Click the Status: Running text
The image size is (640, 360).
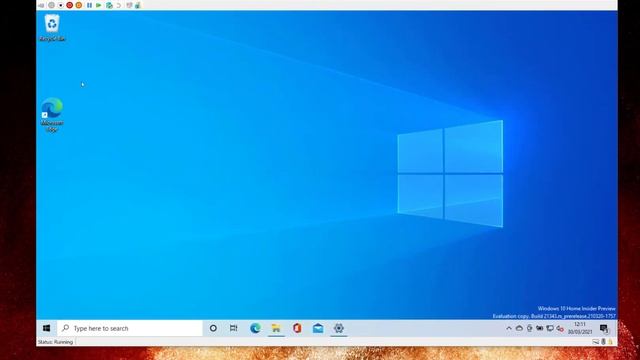[x=55, y=342]
